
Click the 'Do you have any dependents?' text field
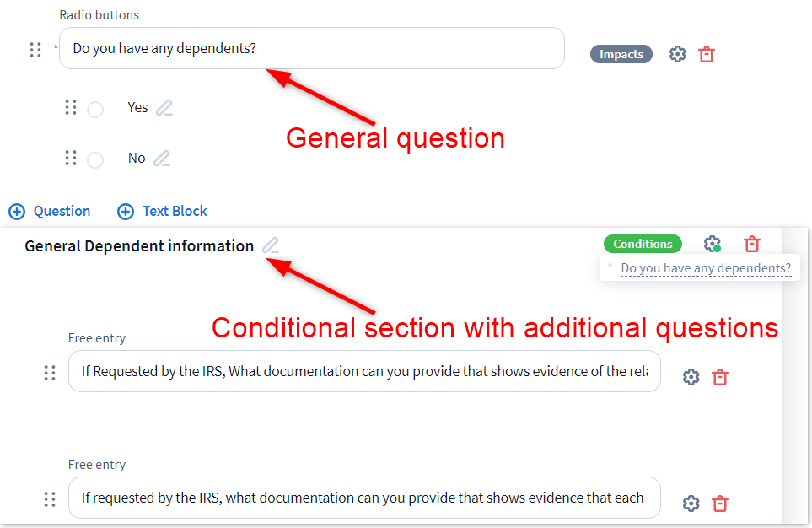click(318, 49)
